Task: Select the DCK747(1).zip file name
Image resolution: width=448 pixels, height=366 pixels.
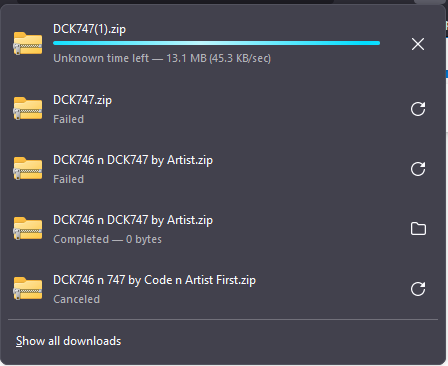Action: (89, 29)
